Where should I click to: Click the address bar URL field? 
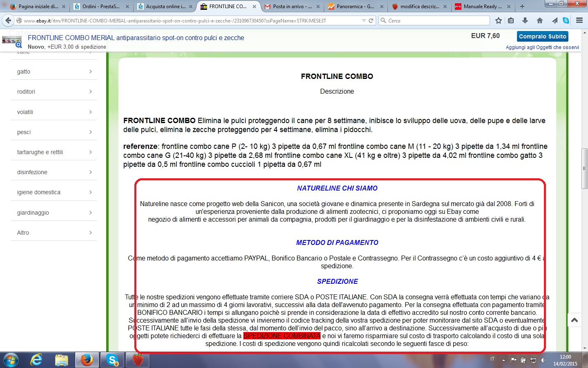(x=192, y=20)
